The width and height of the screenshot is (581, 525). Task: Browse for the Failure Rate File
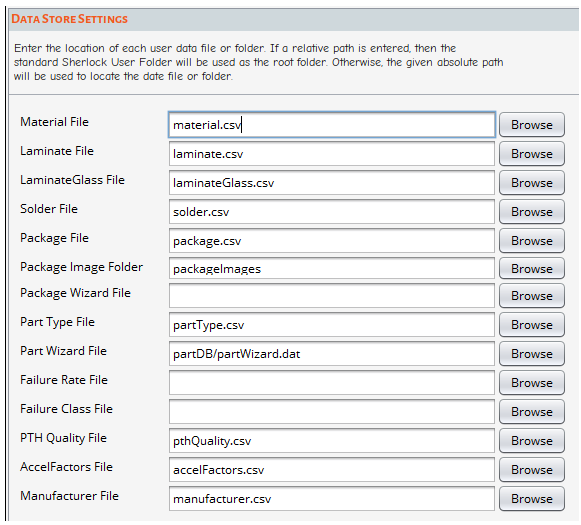532,383
